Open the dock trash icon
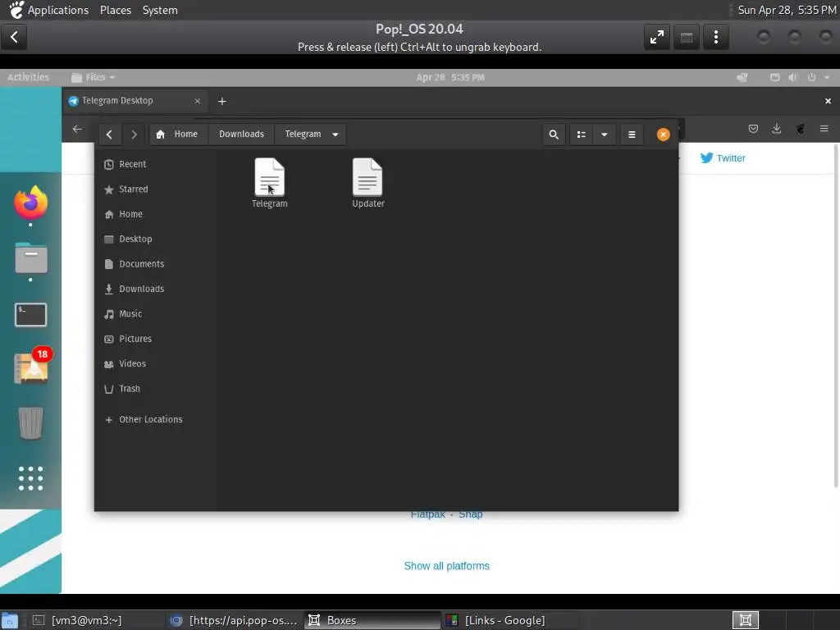This screenshot has width=840, height=630. (x=30, y=423)
